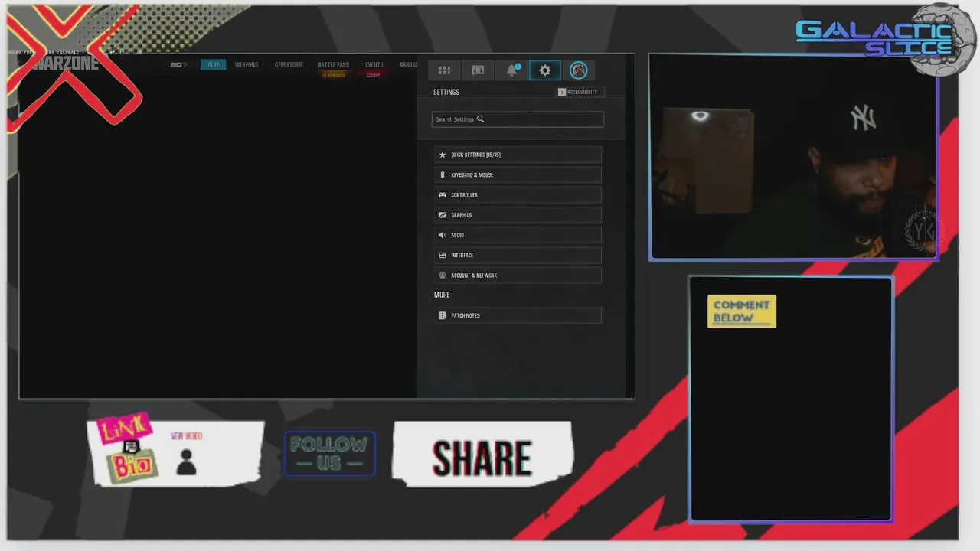This screenshot has height=551, width=980.
Task: Open the grid menu icon
Action: [x=444, y=70]
